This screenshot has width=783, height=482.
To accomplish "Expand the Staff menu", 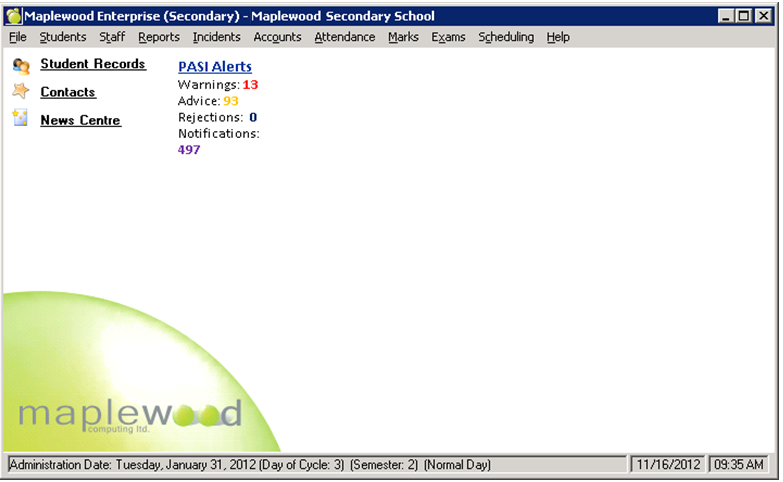I will (x=112, y=37).
